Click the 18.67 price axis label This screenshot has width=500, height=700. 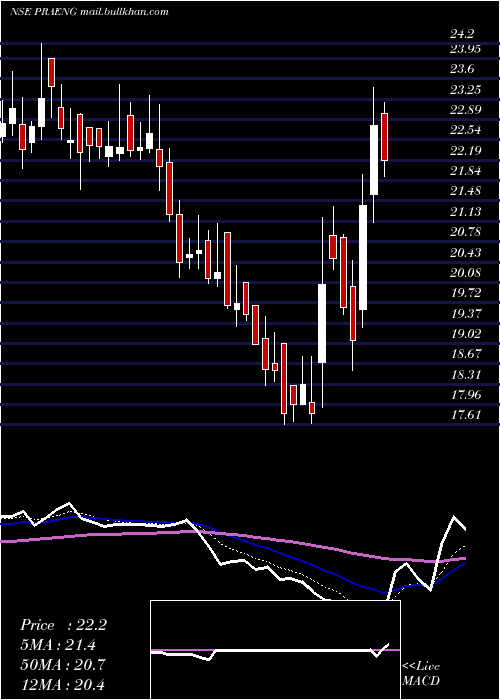(465, 354)
